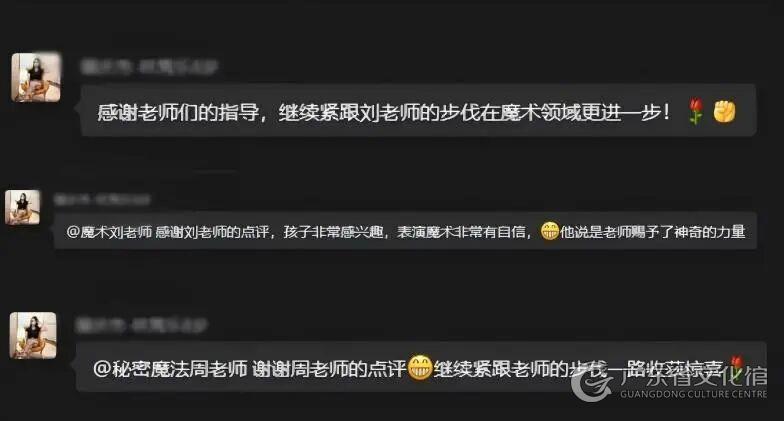784x421 pixels.
Task: Click the 他说是老师赐予了神奇的力量 text
Action: (652, 232)
